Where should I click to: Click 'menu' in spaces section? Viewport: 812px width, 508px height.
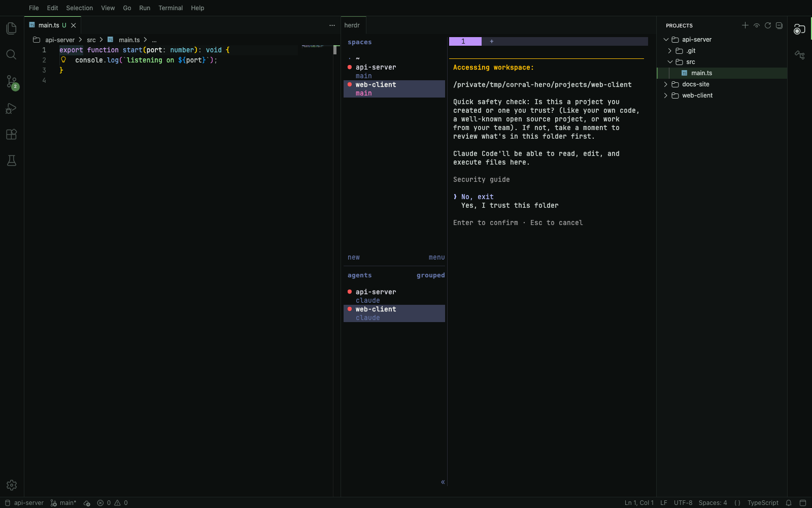[x=436, y=258]
